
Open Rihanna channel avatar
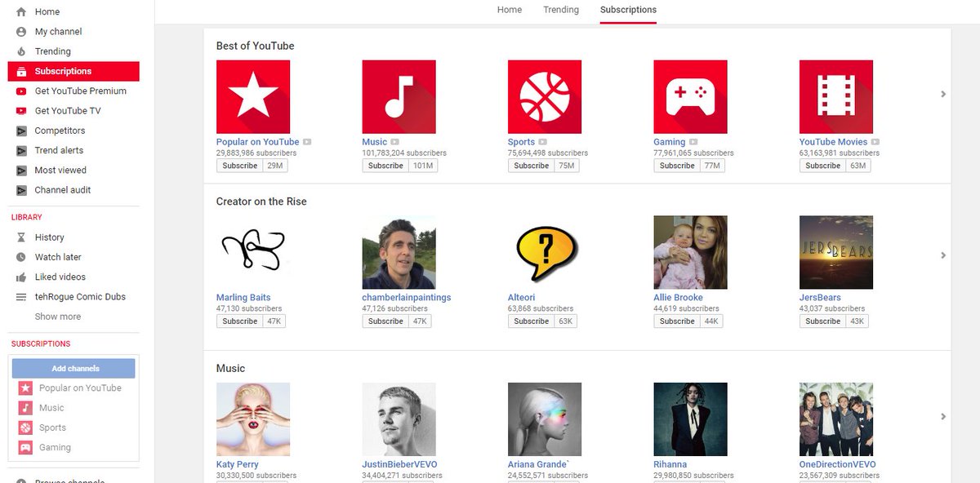click(x=690, y=419)
